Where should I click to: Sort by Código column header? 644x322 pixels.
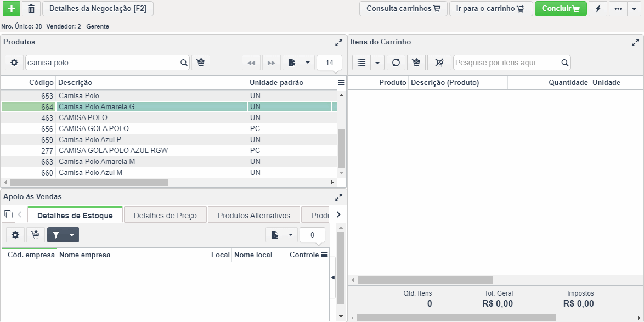[29, 82]
